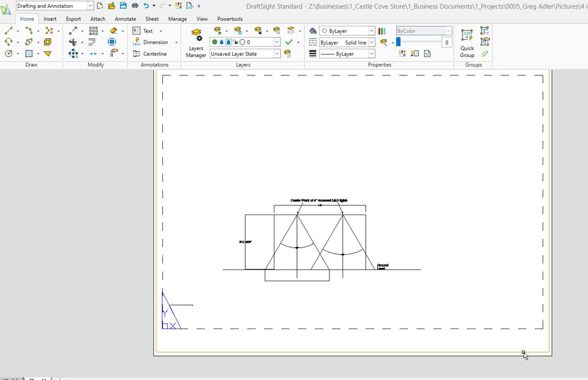
Task: Click the Quick Group tool
Action: (x=467, y=42)
